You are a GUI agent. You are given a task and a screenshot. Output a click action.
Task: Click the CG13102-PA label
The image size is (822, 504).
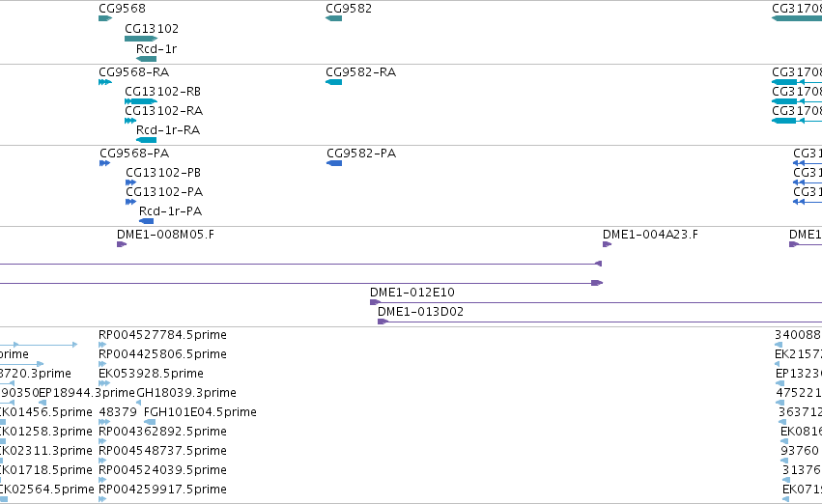click(x=164, y=192)
